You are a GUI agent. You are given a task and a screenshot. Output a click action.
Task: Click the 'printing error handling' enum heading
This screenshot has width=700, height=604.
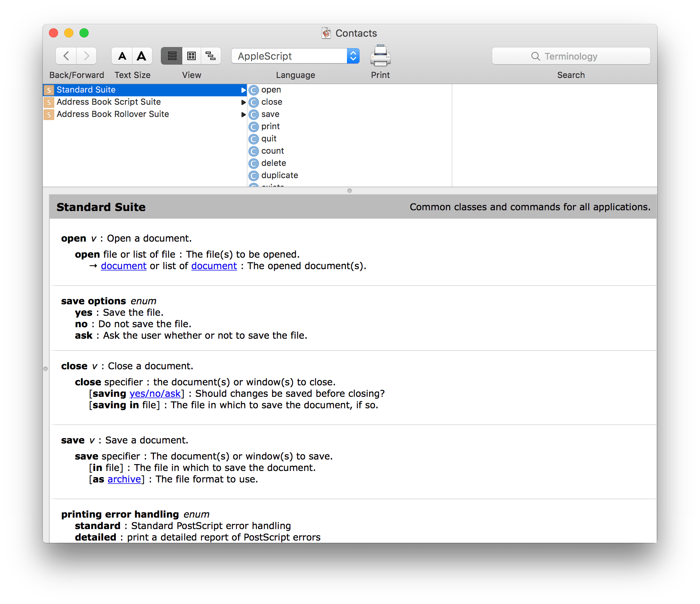(x=120, y=515)
